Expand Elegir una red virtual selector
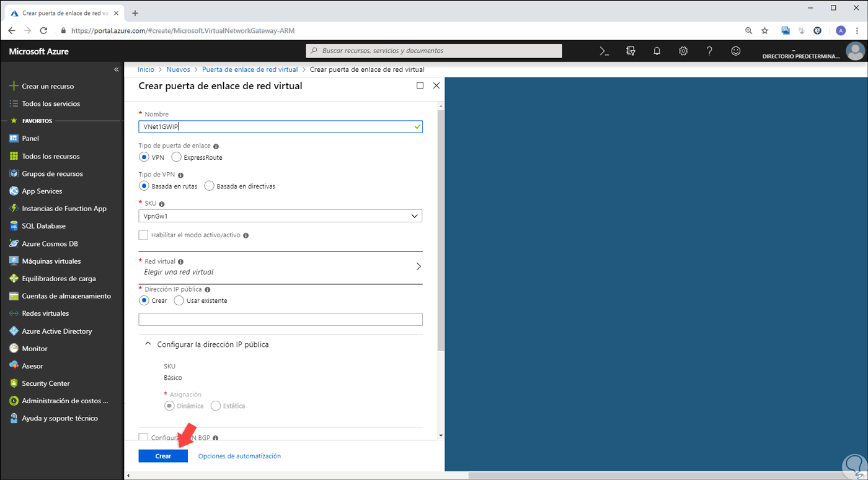The width and height of the screenshot is (868, 480). [280, 266]
